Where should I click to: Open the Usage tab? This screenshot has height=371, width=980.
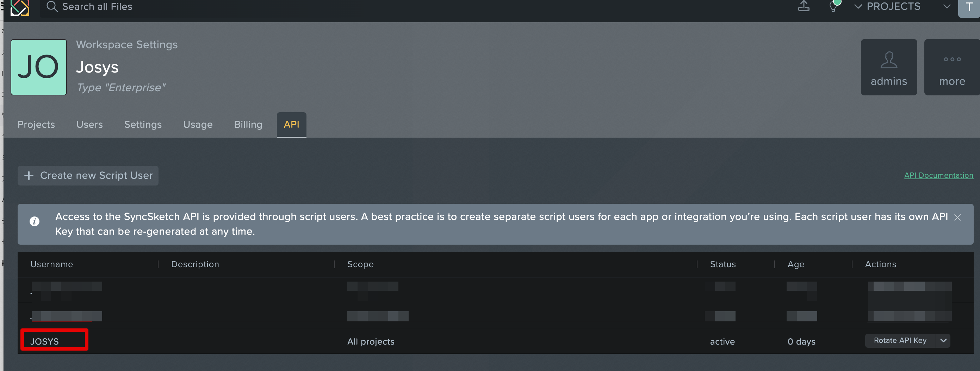coord(198,125)
